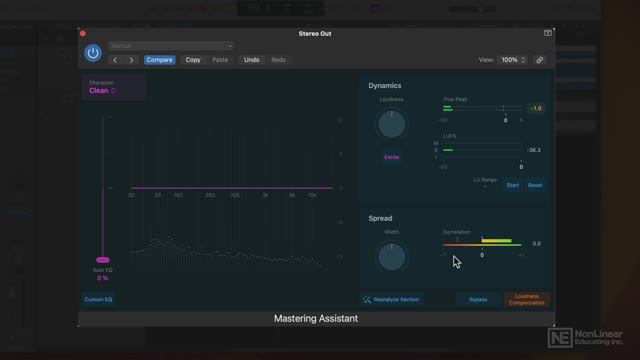The height and width of the screenshot is (360, 640).
Task: Turn the Spread Width knob
Action: coord(391,256)
